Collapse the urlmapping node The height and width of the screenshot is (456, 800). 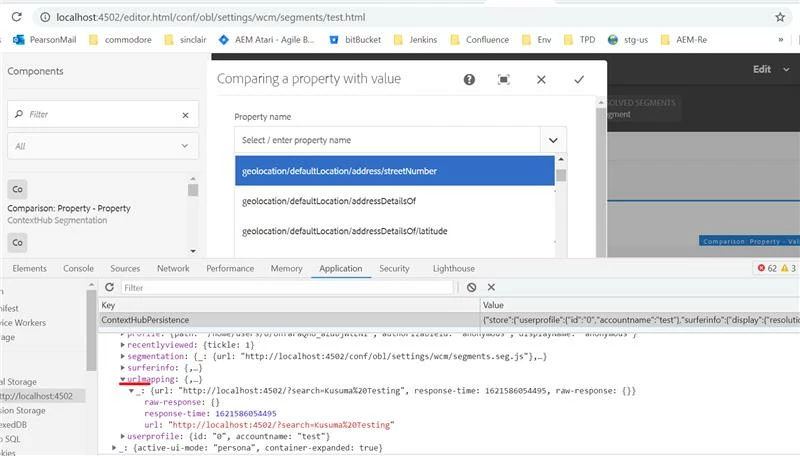click(x=123, y=379)
